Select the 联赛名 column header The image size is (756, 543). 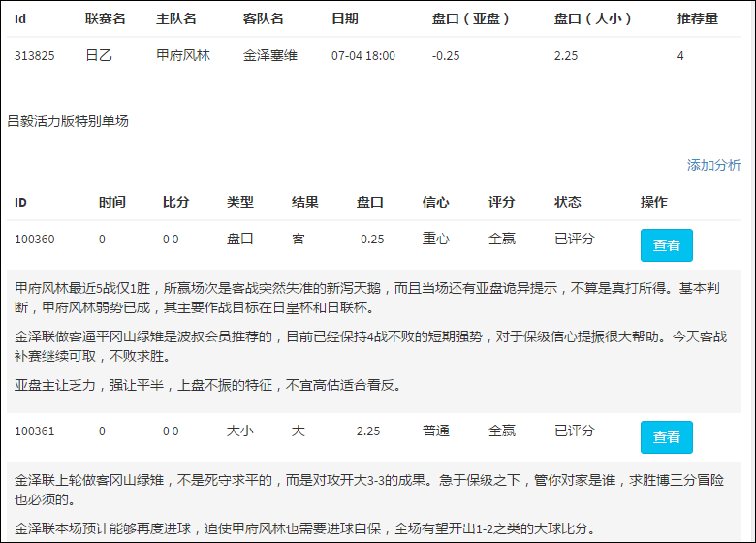click(x=105, y=18)
